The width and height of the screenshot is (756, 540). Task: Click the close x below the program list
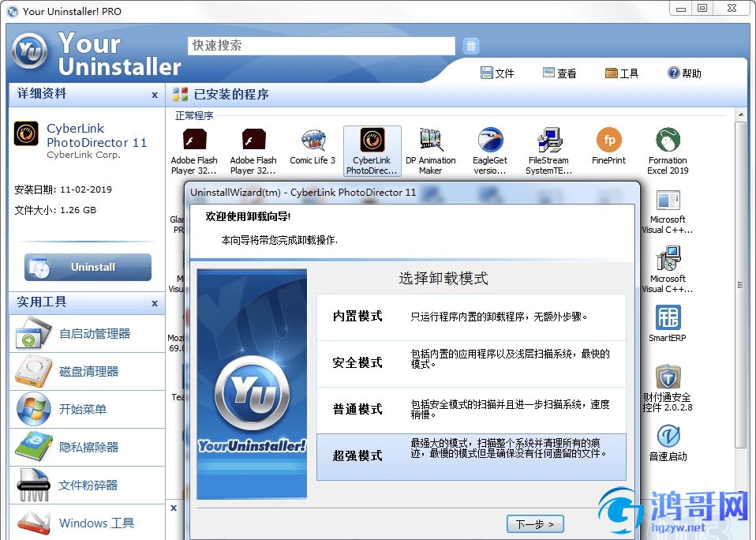click(174, 508)
